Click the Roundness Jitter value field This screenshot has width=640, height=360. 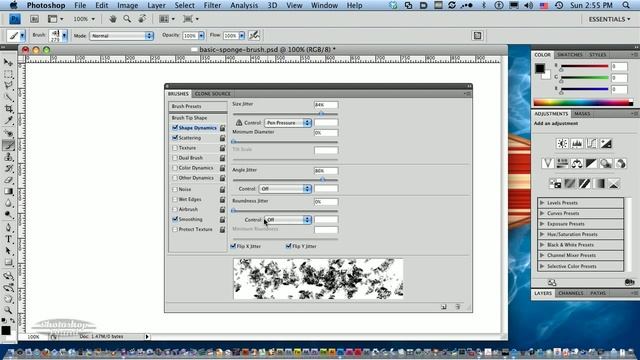click(326, 202)
